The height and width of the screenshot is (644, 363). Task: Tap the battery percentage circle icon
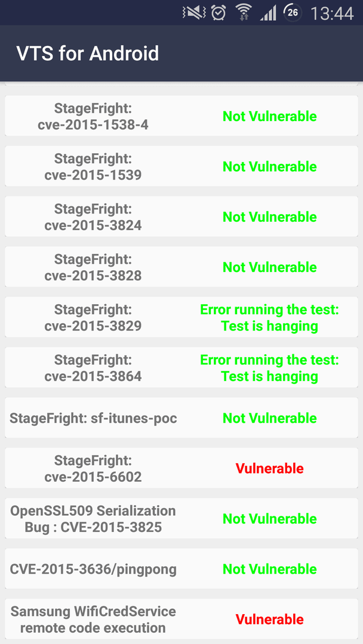point(293,13)
